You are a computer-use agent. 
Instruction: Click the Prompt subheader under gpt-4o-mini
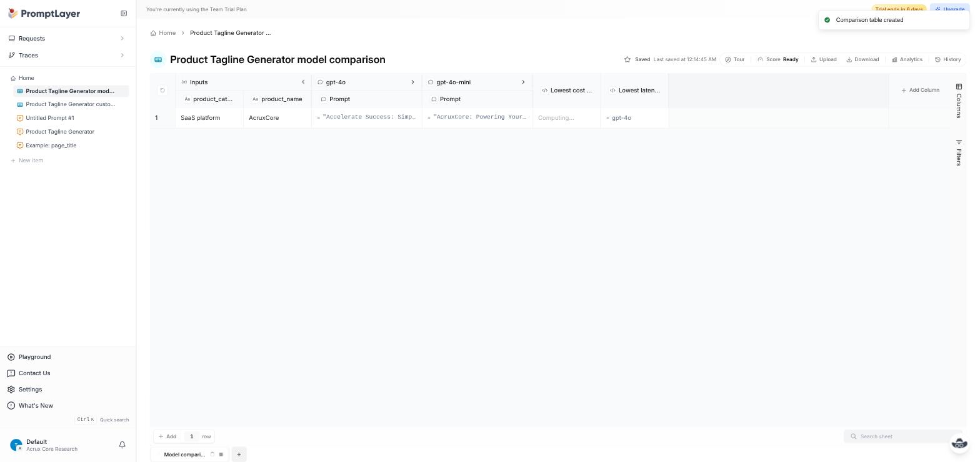click(x=477, y=99)
